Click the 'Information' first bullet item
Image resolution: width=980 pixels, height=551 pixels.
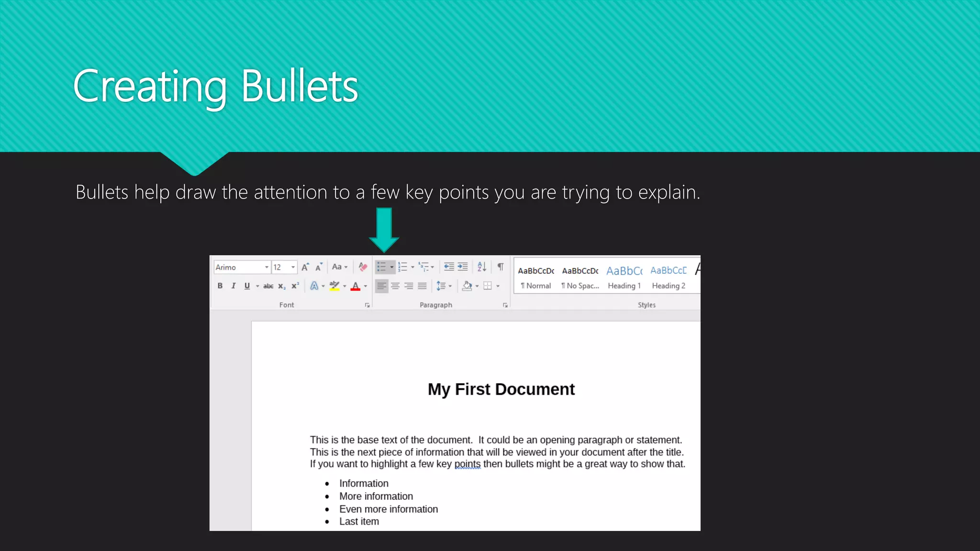coord(364,484)
